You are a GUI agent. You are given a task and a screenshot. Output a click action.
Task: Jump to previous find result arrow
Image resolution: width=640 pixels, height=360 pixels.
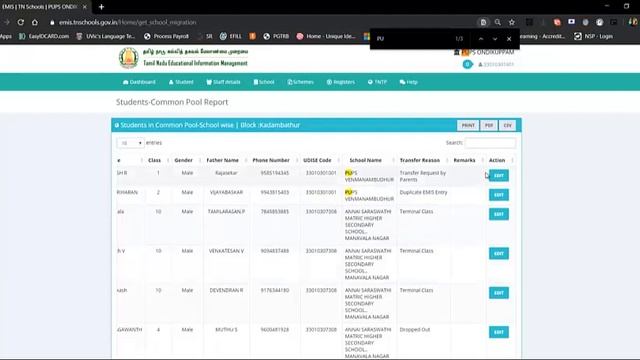(x=481, y=39)
